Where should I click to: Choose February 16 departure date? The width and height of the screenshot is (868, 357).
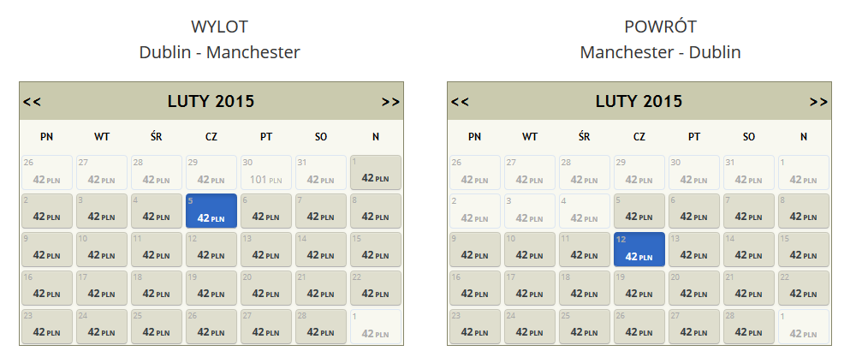click(47, 288)
